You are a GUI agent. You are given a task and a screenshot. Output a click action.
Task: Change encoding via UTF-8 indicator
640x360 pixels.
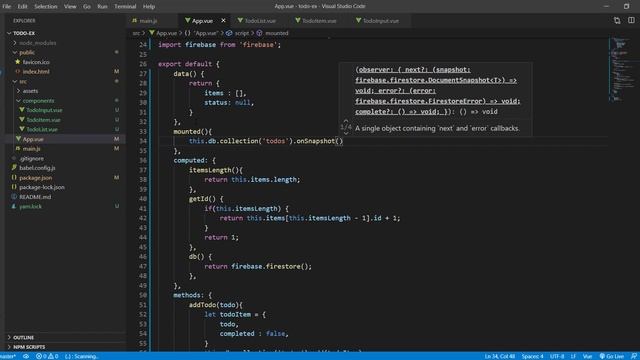point(557,356)
